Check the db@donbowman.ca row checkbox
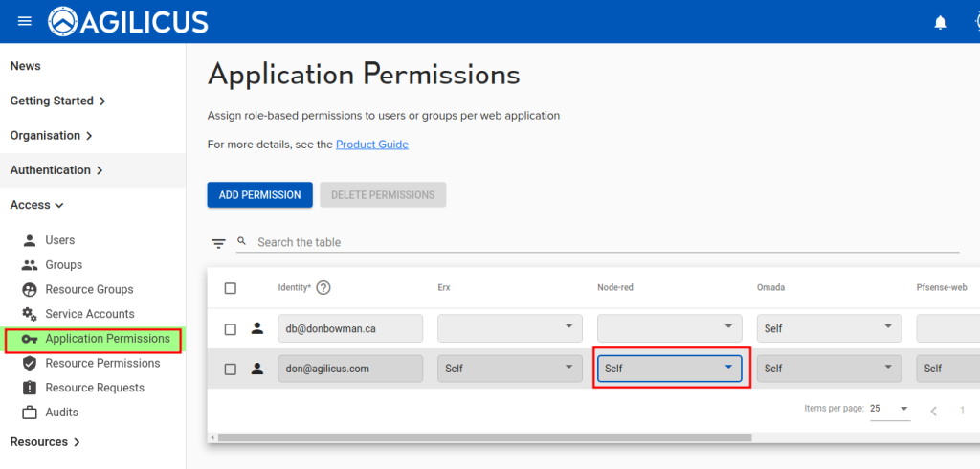The image size is (980, 469). [230, 329]
